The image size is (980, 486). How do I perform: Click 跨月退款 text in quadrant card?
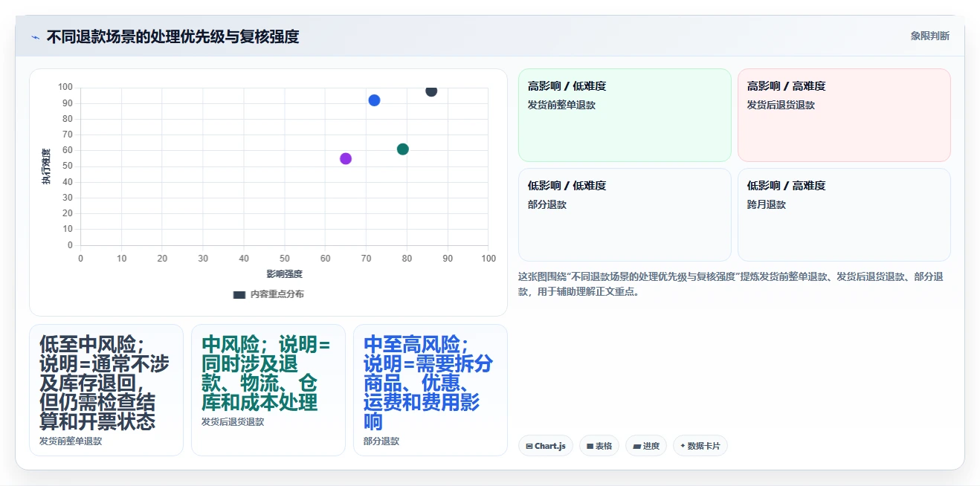(x=767, y=205)
